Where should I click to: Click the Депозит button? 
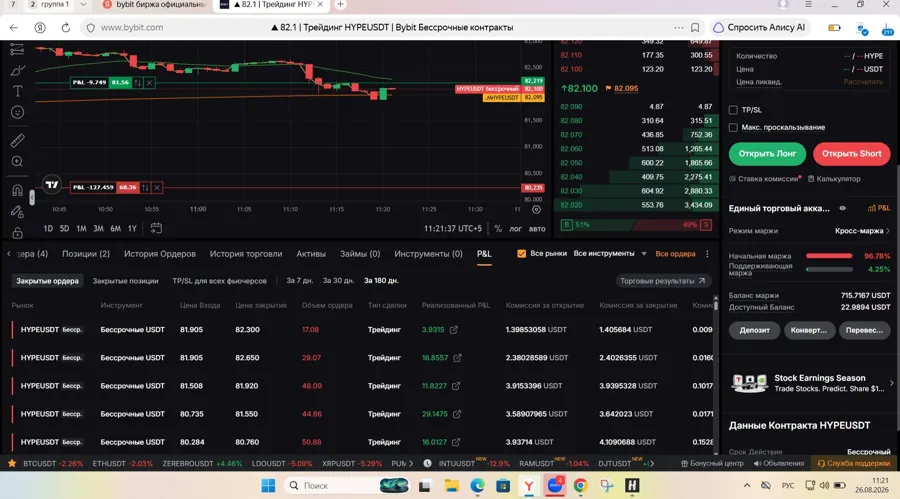[x=754, y=330]
